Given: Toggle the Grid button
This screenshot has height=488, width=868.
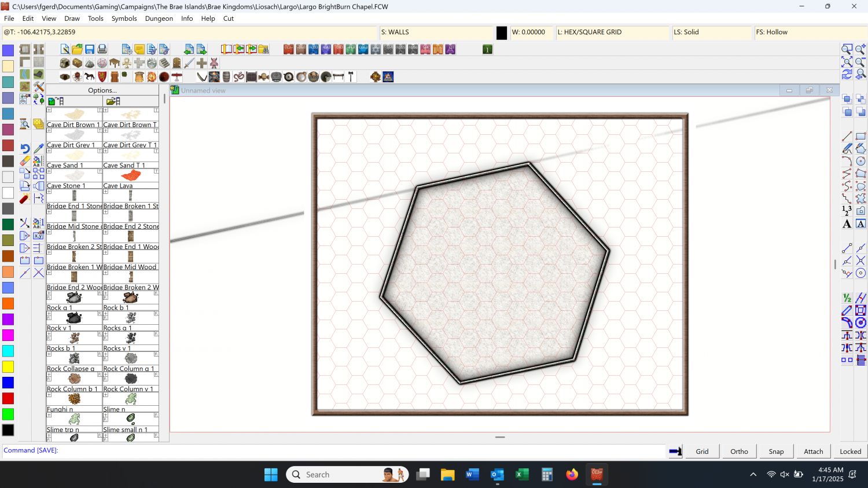Looking at the screenshot, I should [x=702, y=452].
